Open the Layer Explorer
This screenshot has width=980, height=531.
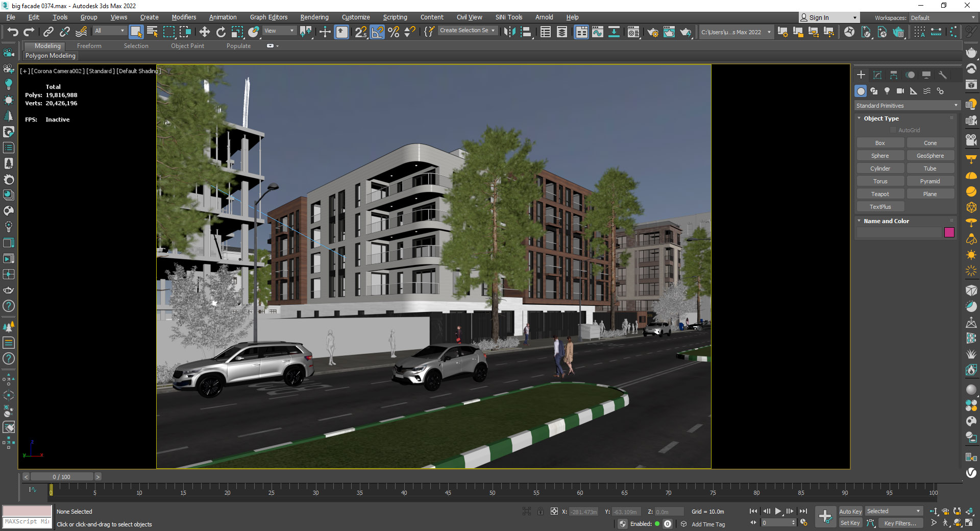[x=562, y=32]
